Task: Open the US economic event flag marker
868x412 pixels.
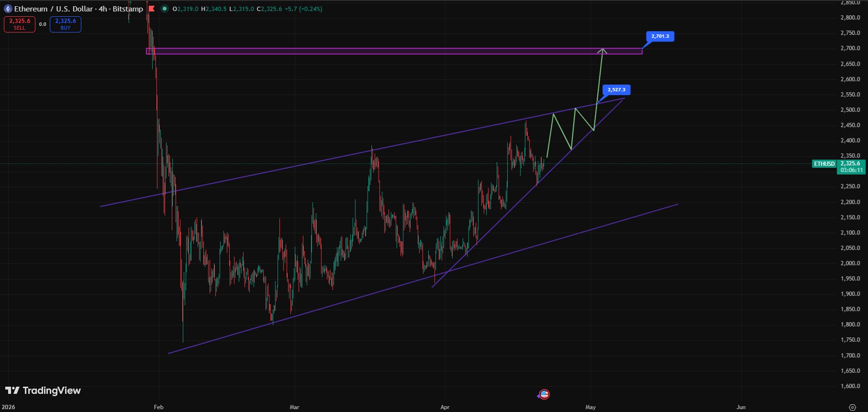Action: (544, 394)
